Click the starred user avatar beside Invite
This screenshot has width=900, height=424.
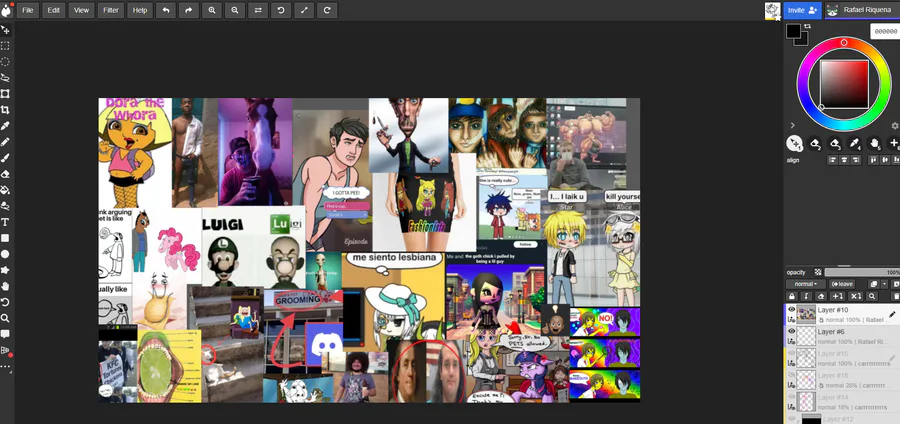click(773, 11)
